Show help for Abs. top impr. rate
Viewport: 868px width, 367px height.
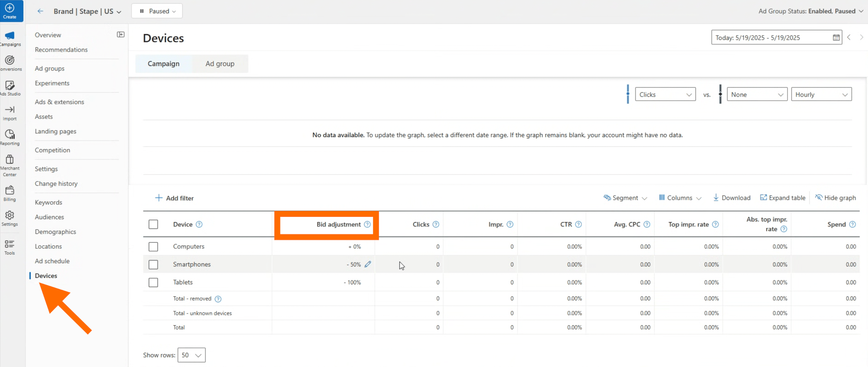pyautogui.click(x=784, y=229)
